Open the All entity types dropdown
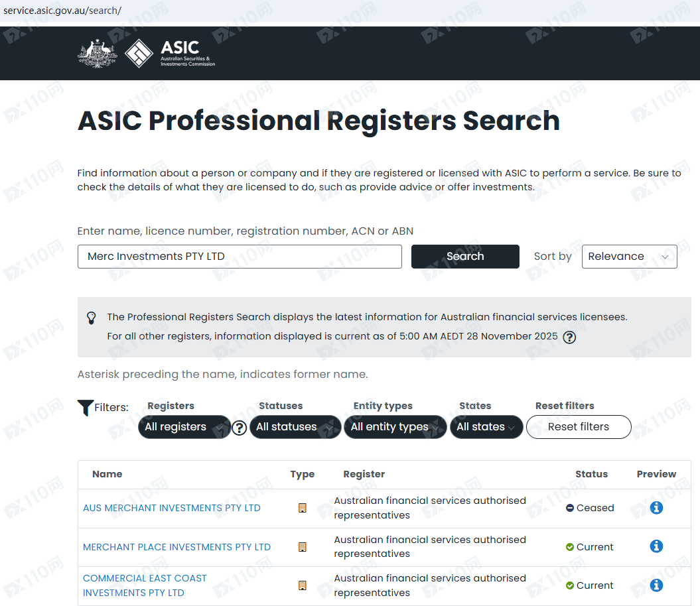Screen dimensions: 700x606 395,427
